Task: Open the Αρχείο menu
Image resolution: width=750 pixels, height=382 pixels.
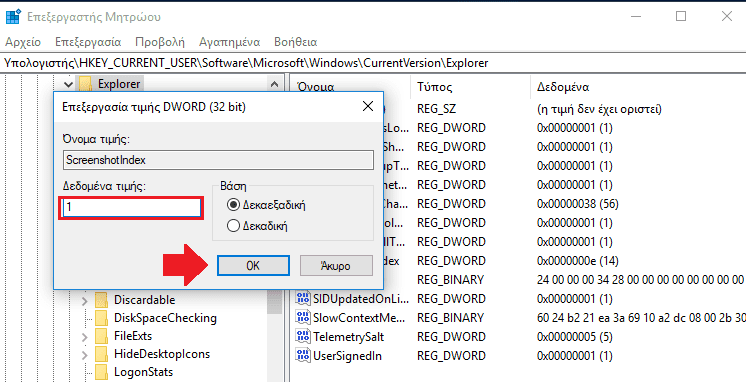Action: click(x=23, y=42)
